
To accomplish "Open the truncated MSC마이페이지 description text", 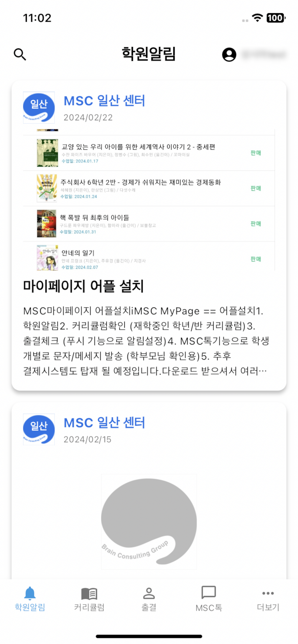I will click(146, 341).
